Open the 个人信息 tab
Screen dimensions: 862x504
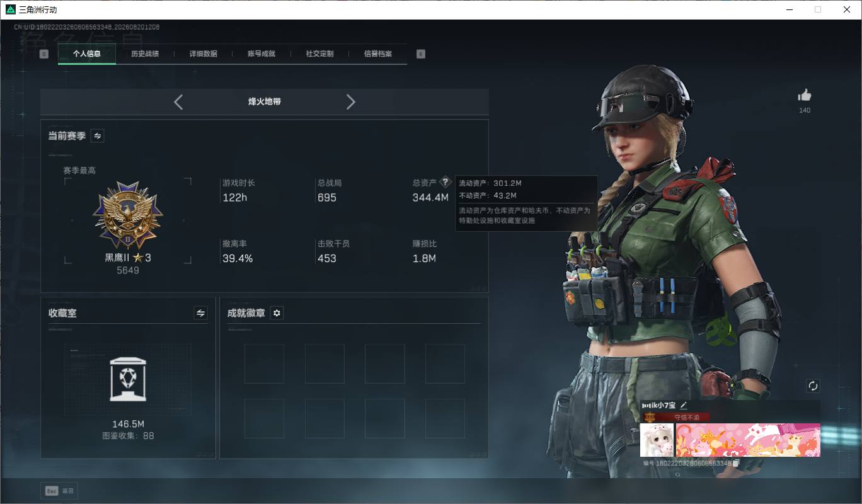pyautogui.click(x=87, y=54)
